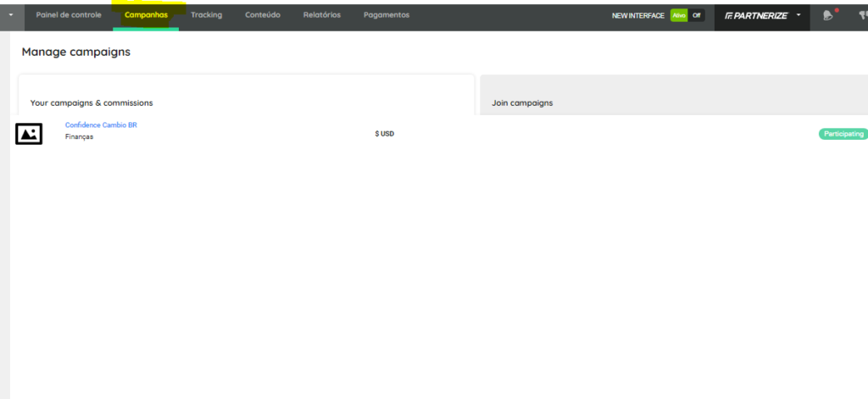This screenshot has height=399, width=868.
Task: Open the Confidence Cambio BR campaign link
Action: 101,125
